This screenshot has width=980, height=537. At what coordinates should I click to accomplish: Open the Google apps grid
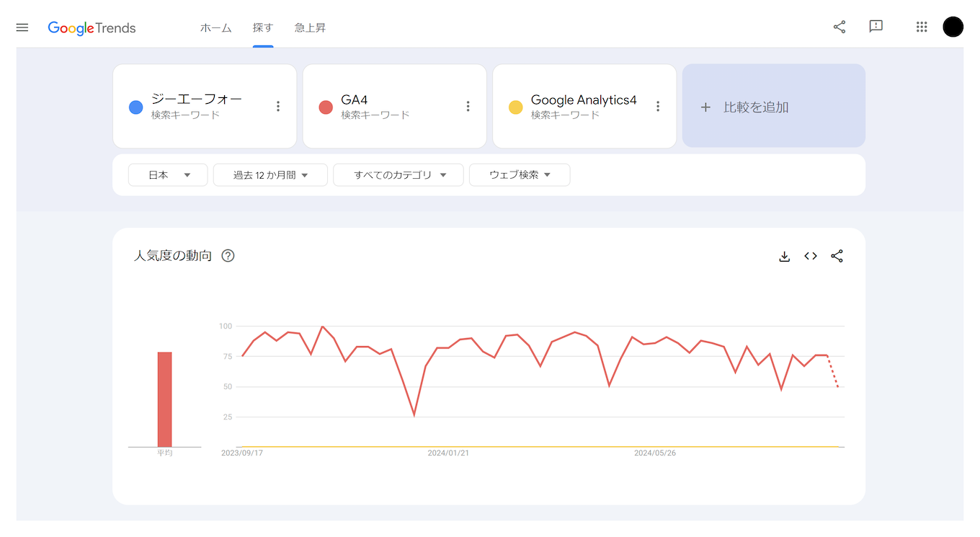(922, 27)
